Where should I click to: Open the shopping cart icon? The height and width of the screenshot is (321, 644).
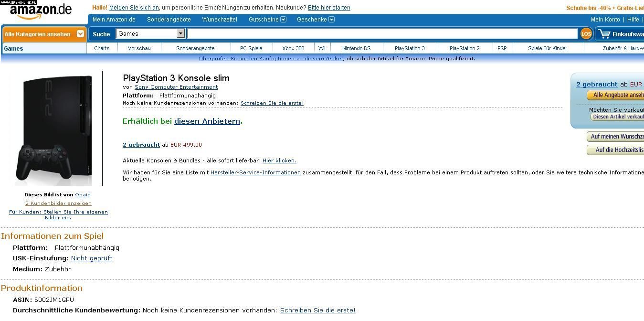(605, 34)
